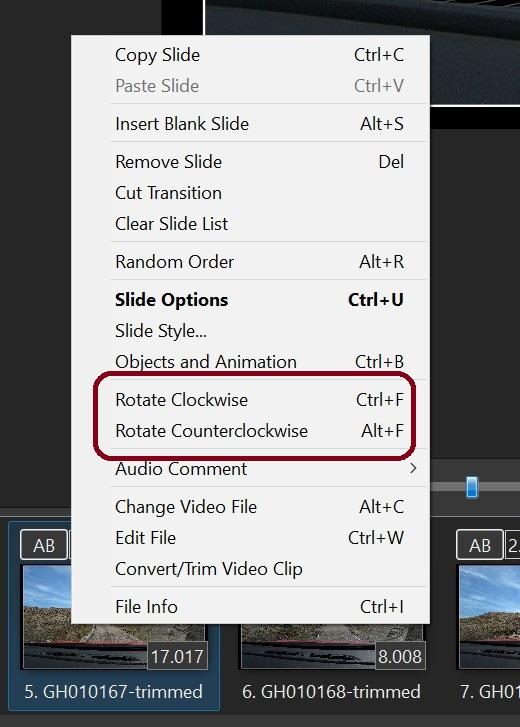Click the blue slider handle
Screen dimensions: 520x727
click(472, 487)
